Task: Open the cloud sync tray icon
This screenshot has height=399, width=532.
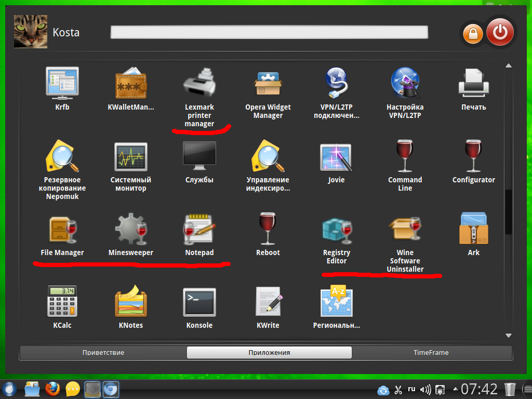Action: (383, 390)
